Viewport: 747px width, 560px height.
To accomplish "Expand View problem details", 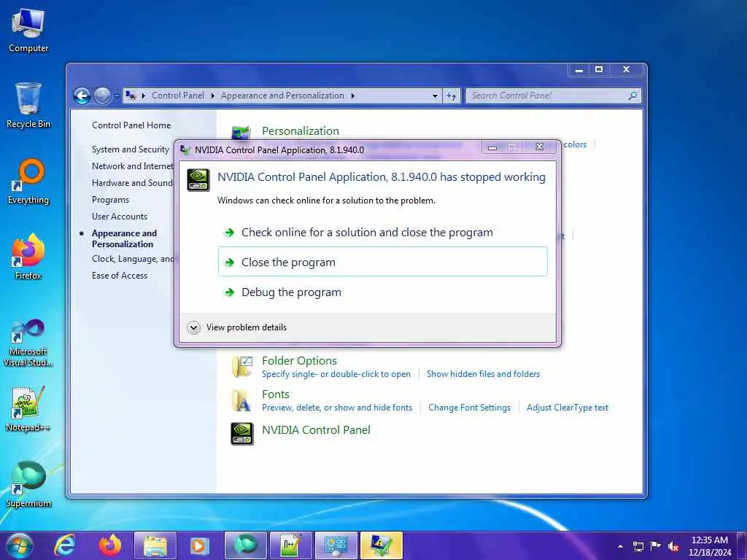I will pos(237,327).
